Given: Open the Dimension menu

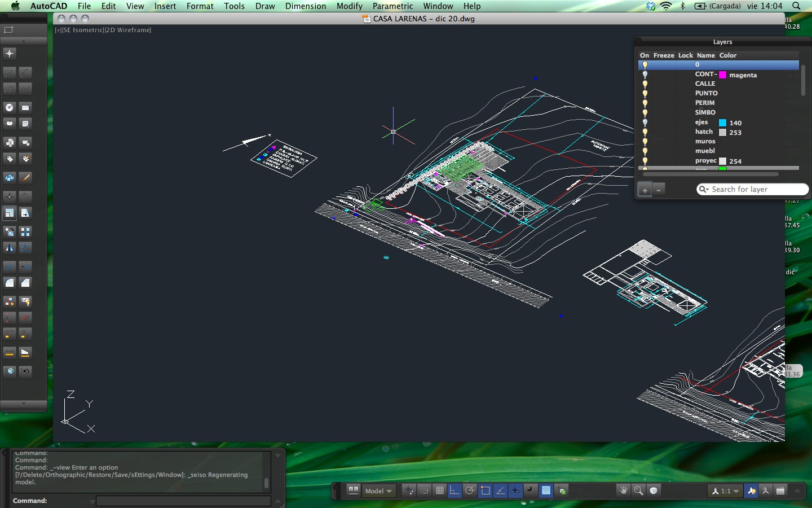Looking at the screenshot, I should (306, 6).
